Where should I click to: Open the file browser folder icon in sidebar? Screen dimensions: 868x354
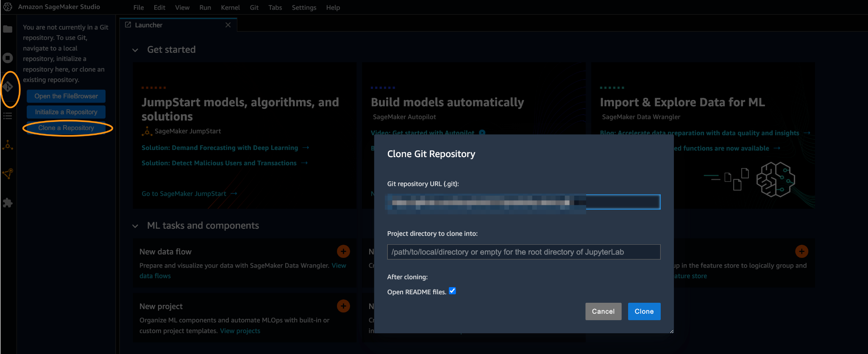8,29
